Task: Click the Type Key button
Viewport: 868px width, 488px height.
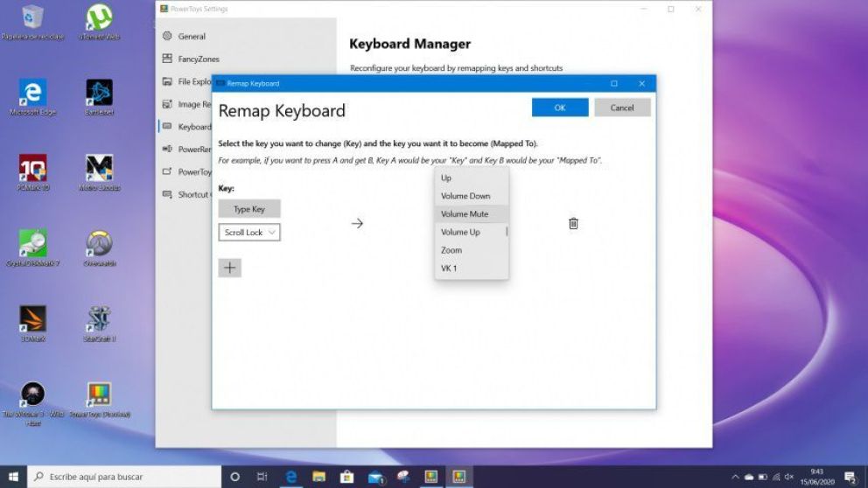Action: click(249, 209)
